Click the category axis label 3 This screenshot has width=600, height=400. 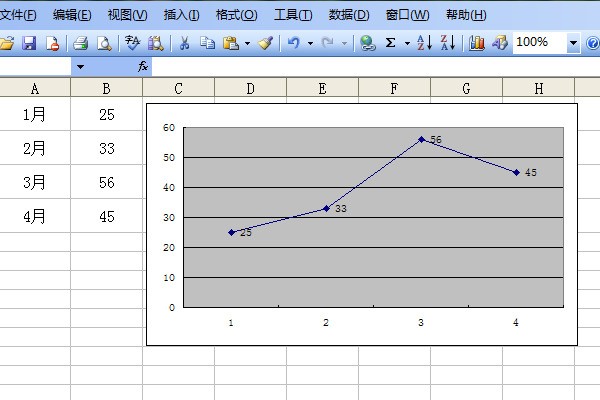click(421, 323)
